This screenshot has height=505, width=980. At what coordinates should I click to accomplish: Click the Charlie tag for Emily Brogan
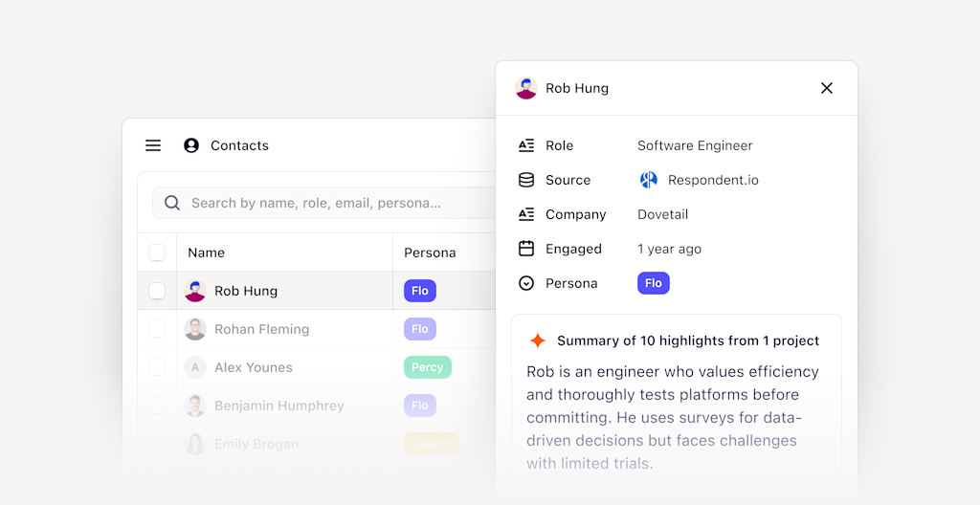[x=432, y=444]
